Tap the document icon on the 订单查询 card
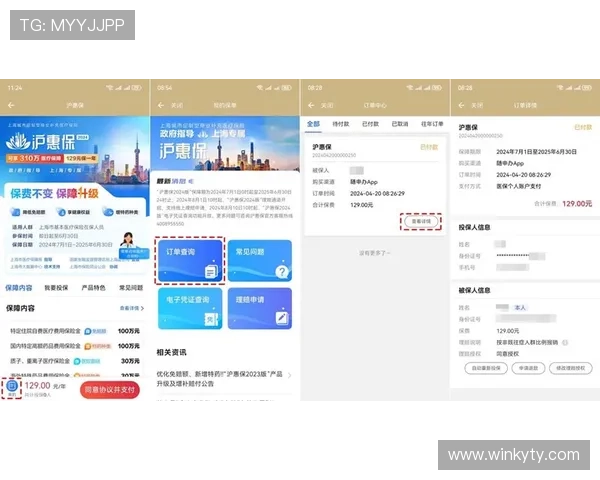The image size is (600, 480). tap(211, 271)
